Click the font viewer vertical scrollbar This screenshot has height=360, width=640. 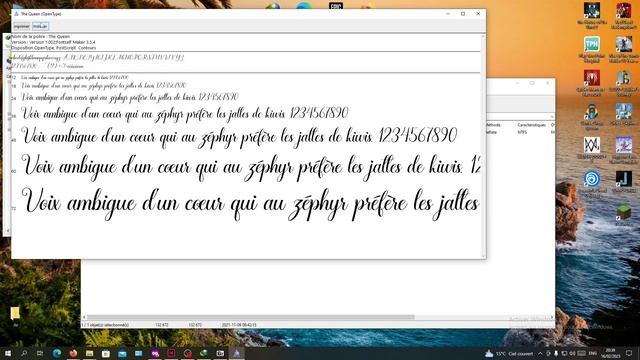[x=483, y=146]
